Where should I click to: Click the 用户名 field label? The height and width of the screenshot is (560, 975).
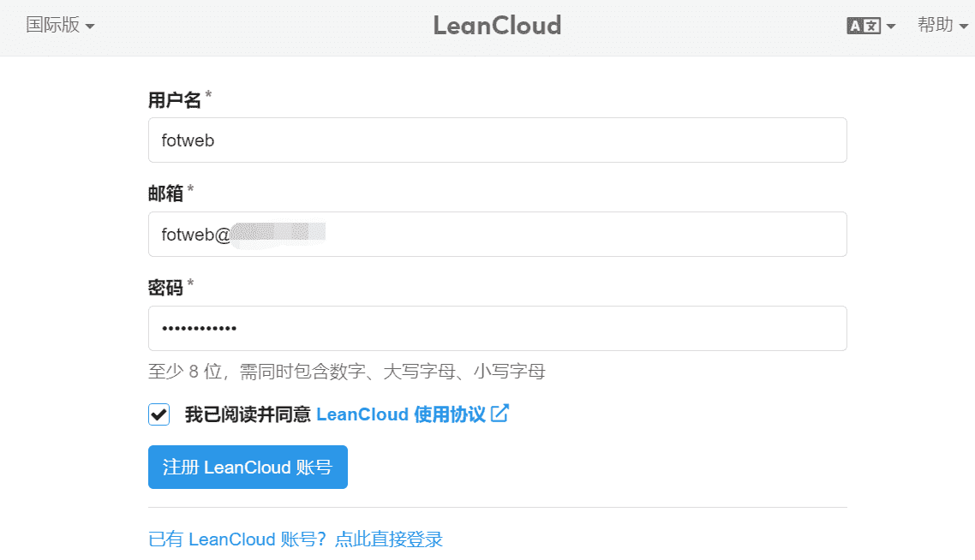(x=175, y=99)
